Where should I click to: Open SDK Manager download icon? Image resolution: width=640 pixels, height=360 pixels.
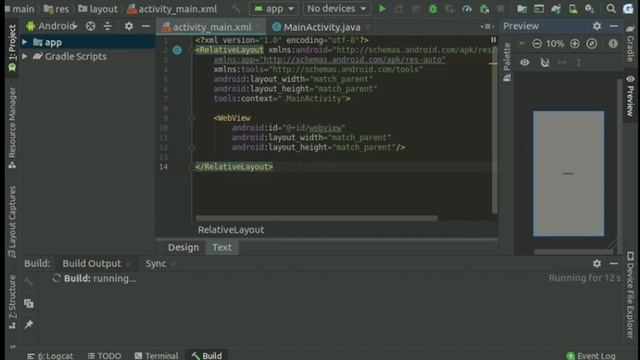[x=589, y=9]
